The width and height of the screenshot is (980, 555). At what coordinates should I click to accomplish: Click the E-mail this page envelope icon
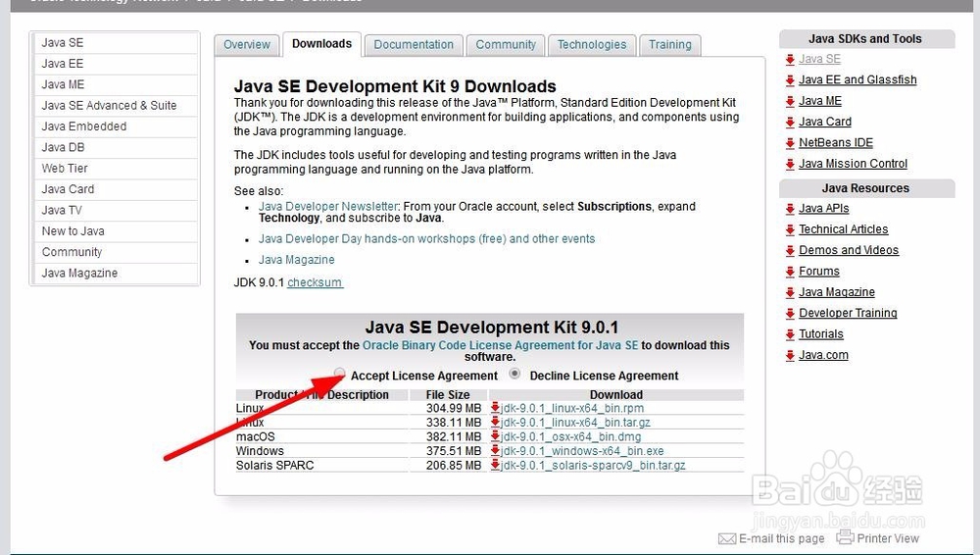coord(727,538)
